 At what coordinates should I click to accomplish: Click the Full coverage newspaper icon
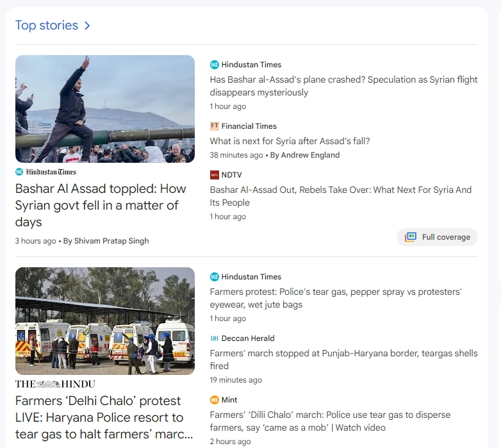(411, 237)
